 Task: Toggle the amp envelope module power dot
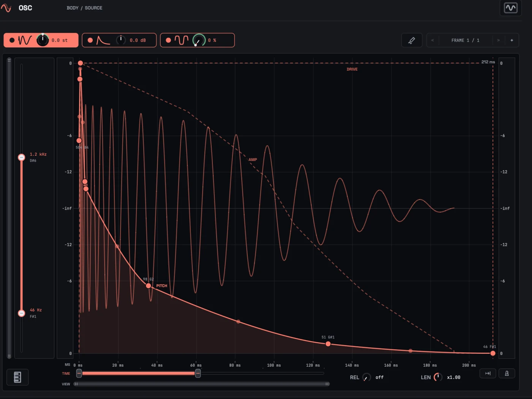click(x=90, y=40)
